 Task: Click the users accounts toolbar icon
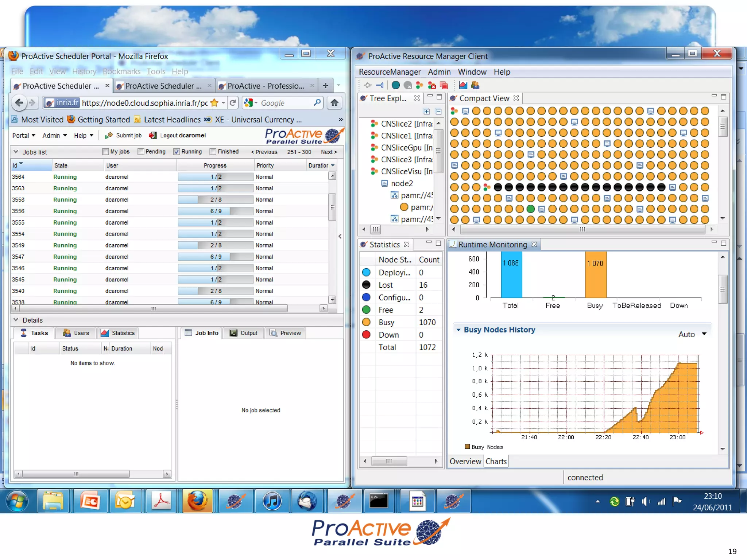pos(475,85)
